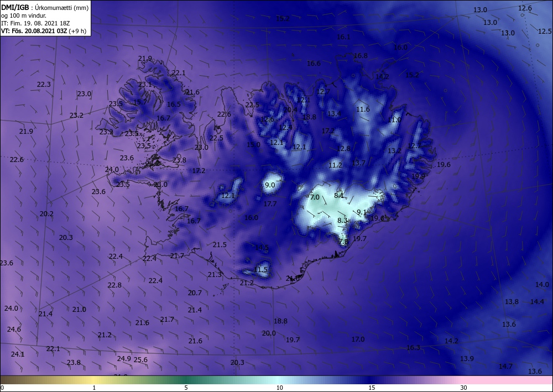
Task: Click the 'DMI/IGB : Úrkomumætti (mm)' title line
Action: tap(45, 7)
